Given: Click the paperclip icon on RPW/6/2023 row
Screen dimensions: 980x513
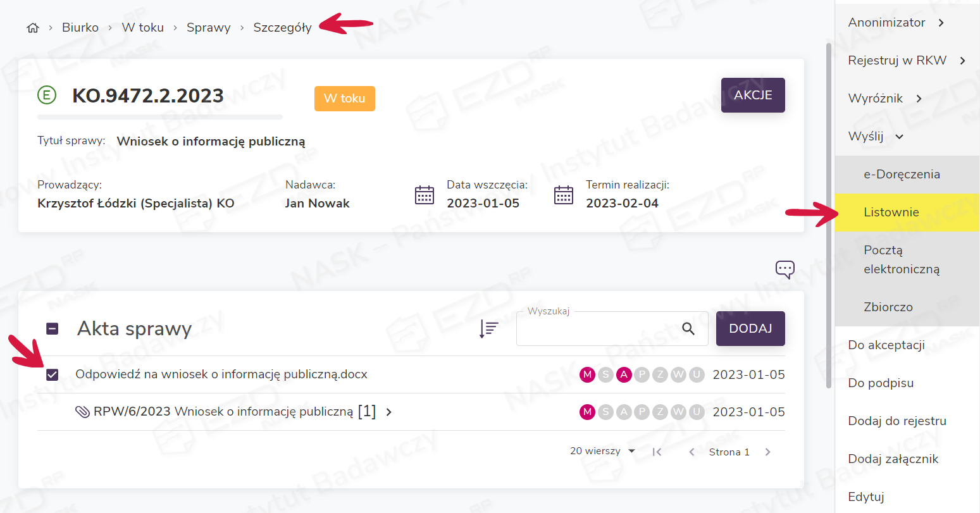Looking at the screenshot, I should 82,412.
